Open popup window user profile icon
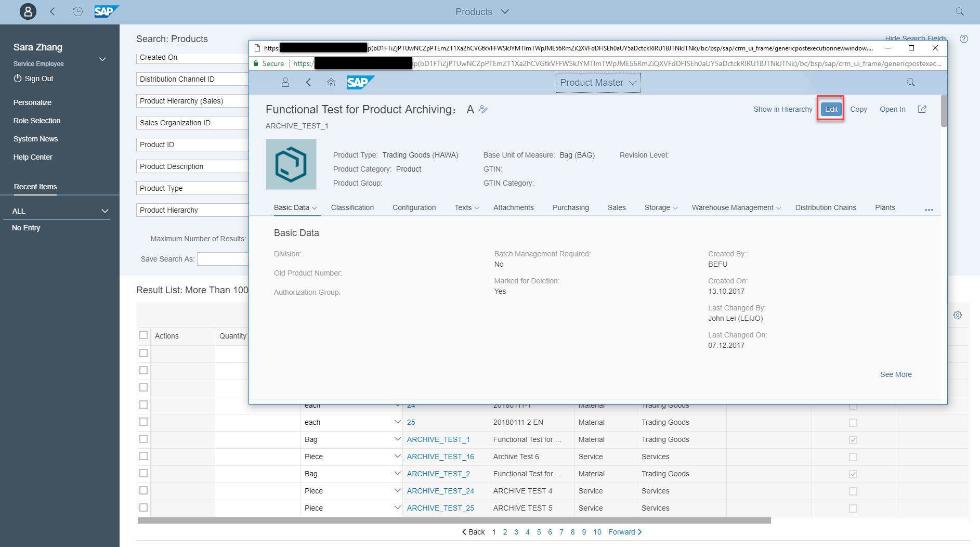The width and height of the screenshot is (980, 547). click(285, 82)
